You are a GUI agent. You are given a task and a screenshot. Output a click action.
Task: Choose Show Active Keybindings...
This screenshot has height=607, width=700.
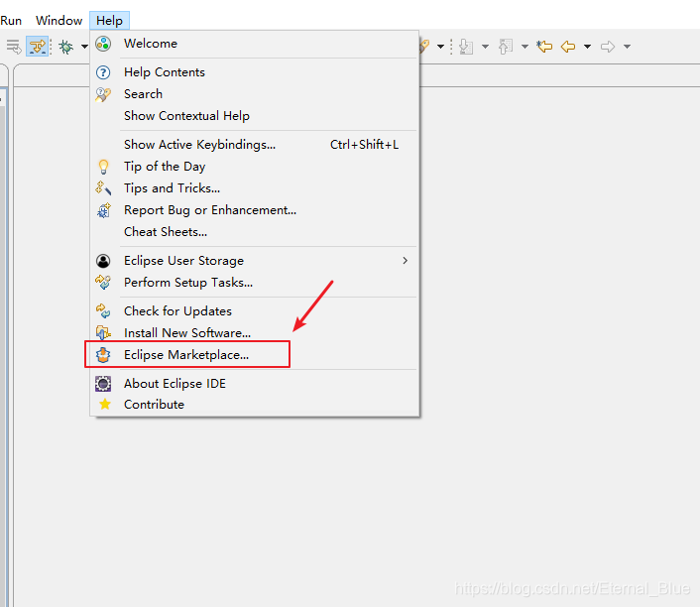255,145
